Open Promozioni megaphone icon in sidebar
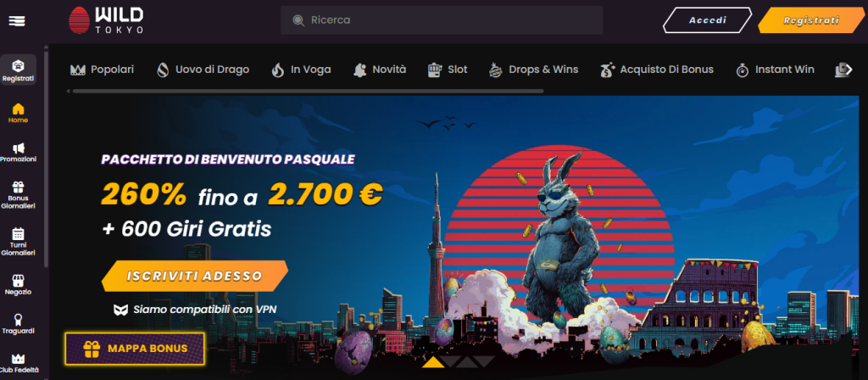 tap(19, 148)
